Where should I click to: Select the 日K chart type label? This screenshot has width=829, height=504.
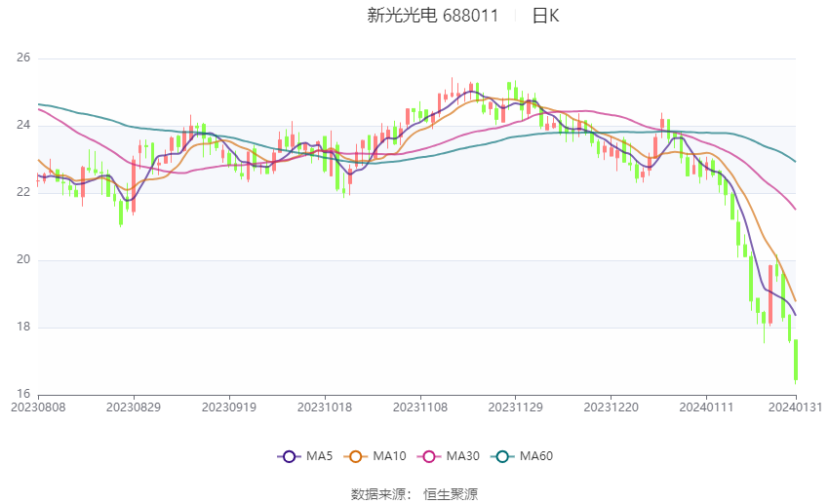545,16
